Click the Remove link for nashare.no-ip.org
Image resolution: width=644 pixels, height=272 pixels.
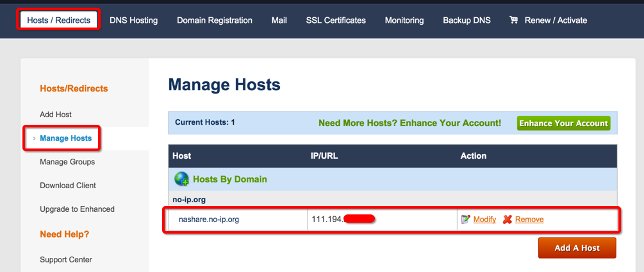pyautogui.click(x=529, y=220)
